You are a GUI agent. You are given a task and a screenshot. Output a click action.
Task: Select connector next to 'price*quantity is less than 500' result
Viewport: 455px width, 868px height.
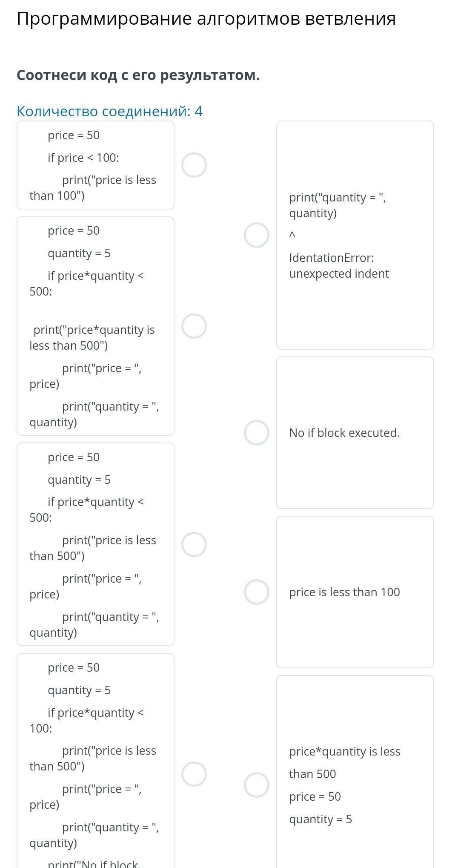tap(257, 785)
